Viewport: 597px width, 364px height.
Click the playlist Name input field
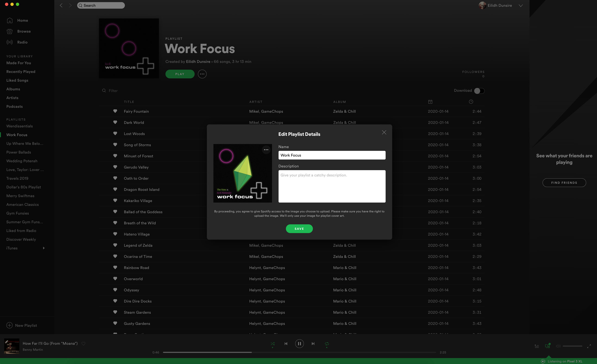332,155
